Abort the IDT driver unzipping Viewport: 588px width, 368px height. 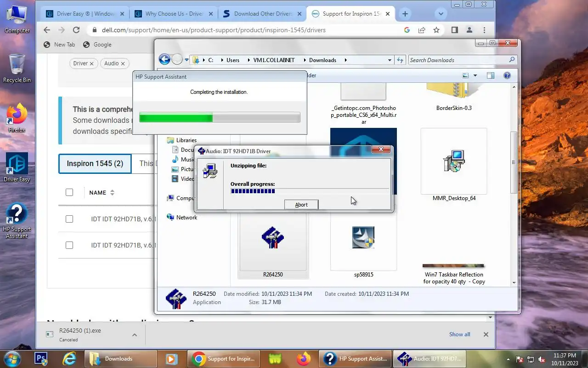(x=301, y=205)
